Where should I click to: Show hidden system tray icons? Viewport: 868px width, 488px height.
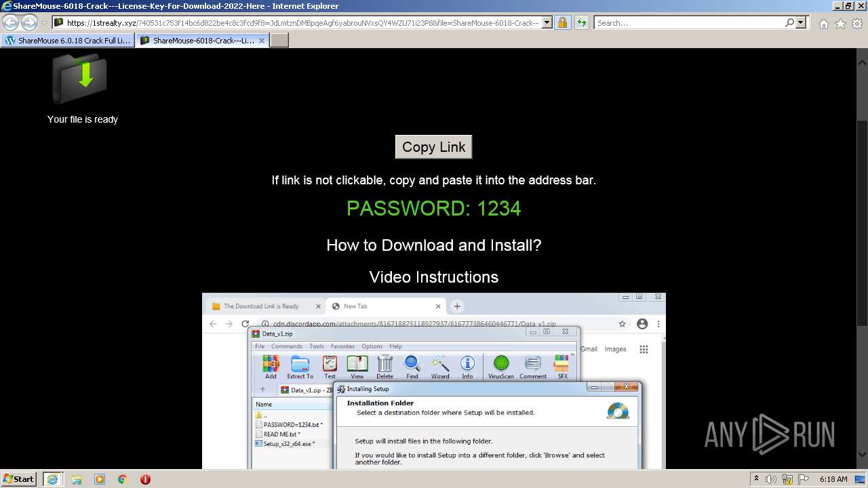coord(756,479)
